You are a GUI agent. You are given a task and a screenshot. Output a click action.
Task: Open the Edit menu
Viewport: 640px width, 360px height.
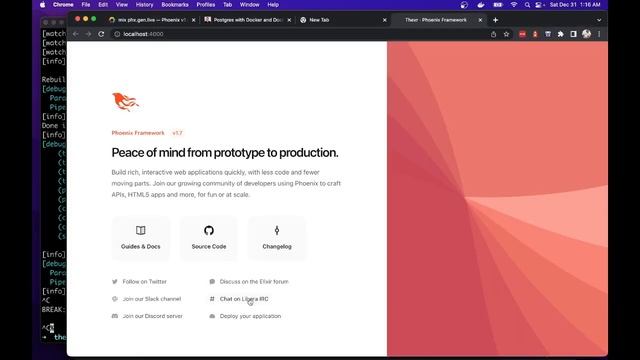coord(103,5)
